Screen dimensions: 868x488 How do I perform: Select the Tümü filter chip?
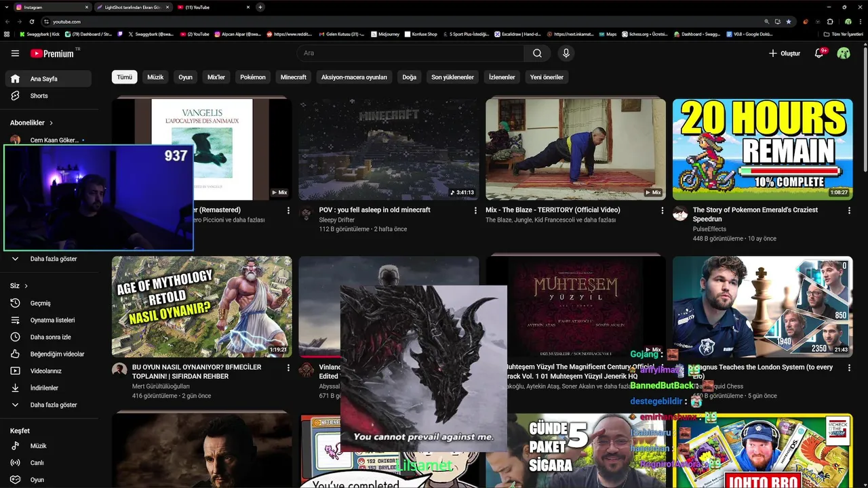click(x=125, y=77)
